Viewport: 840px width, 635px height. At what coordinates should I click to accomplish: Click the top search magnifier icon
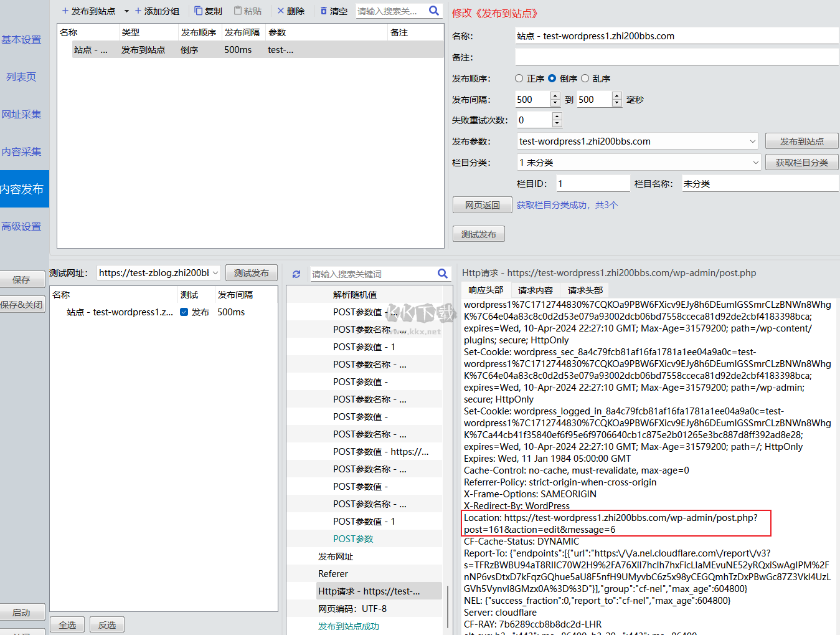tap(434, 11)
